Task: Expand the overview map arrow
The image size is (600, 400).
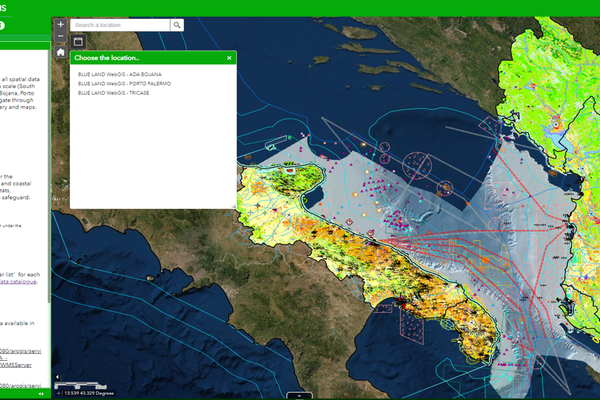Action: coord(57,377)
